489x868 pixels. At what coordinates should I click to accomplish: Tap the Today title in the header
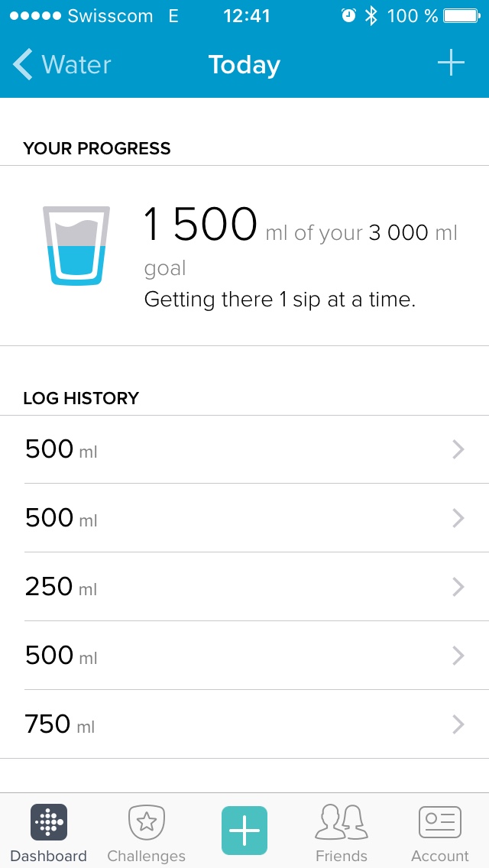click(244, 65)
